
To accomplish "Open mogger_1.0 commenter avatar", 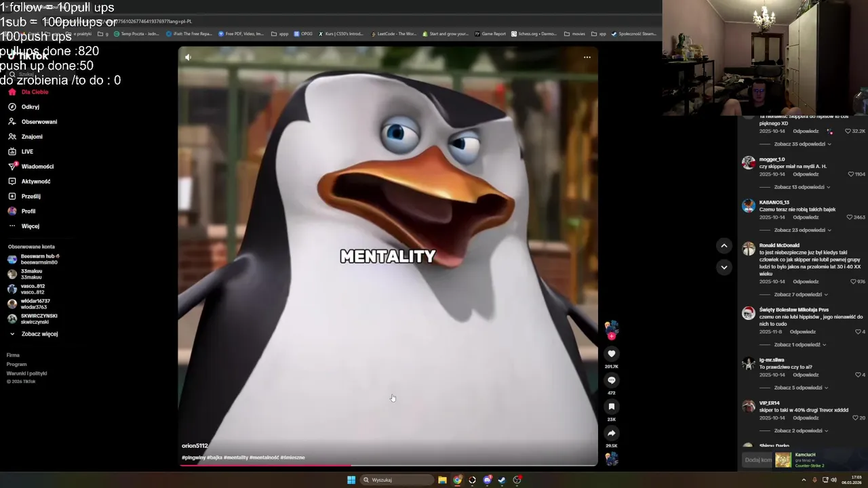I will 749,163.
